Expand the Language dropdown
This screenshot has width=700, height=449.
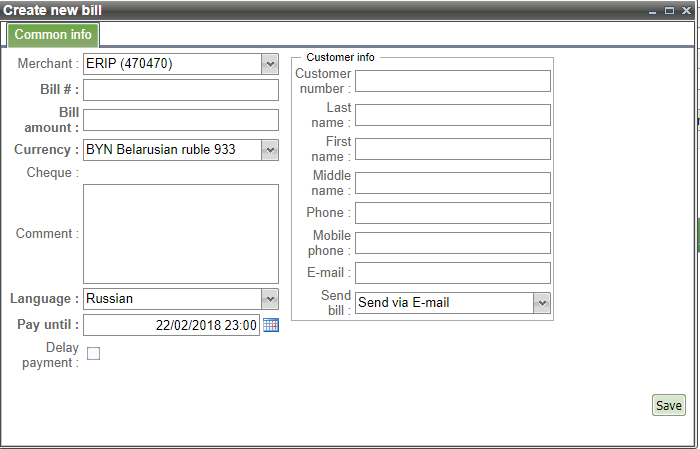(269, 299)
